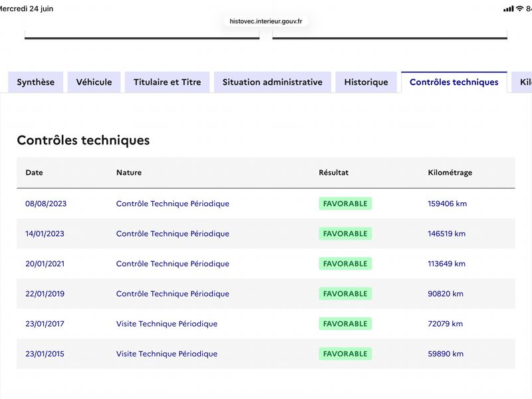Click the Kilométrage column header
This screenshot has width=532, height=399.
point(450,172)
